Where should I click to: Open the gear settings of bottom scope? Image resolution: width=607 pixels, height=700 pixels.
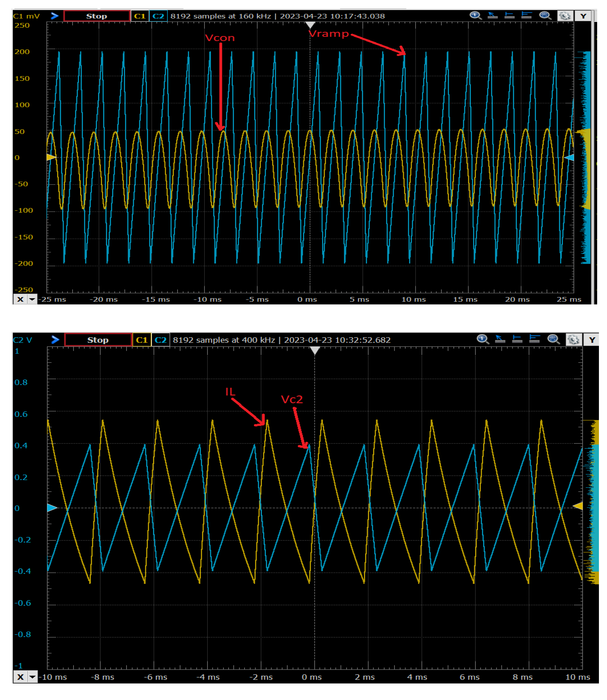[x=574, y=339]
